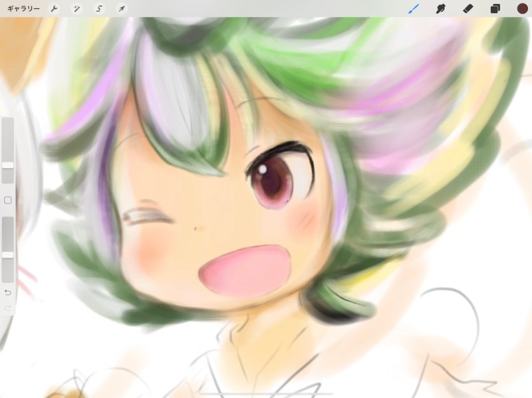The width and height of the screenshot is (532, 398).
Task: Tap the square modify button in sidebar
Action: click(8, 201)
